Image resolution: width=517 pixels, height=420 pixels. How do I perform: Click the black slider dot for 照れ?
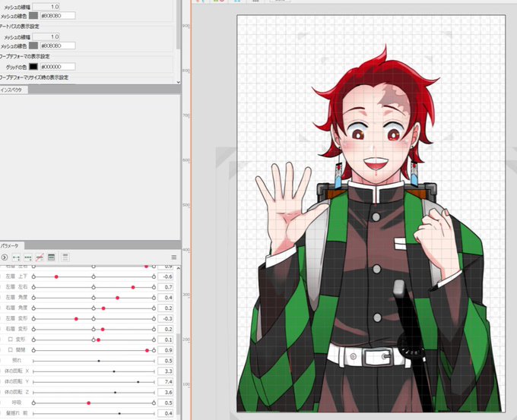click(x=99, y=361)
